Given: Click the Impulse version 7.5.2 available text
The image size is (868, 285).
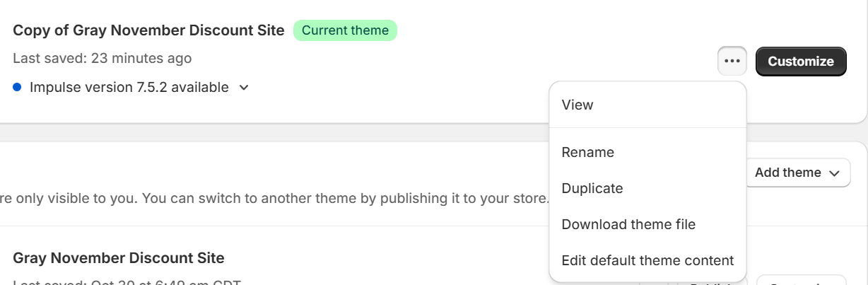Looking at the screenshot, I should 129,88.
